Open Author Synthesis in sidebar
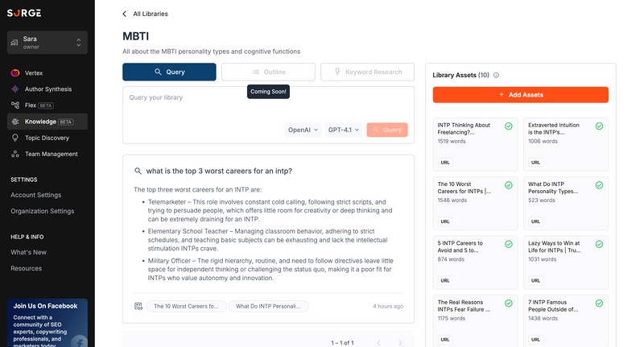644x347 pixels. tap(47, 89)
